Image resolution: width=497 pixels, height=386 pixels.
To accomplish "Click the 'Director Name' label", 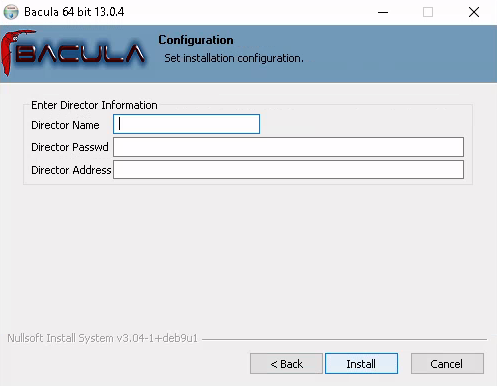I will 65,125.
